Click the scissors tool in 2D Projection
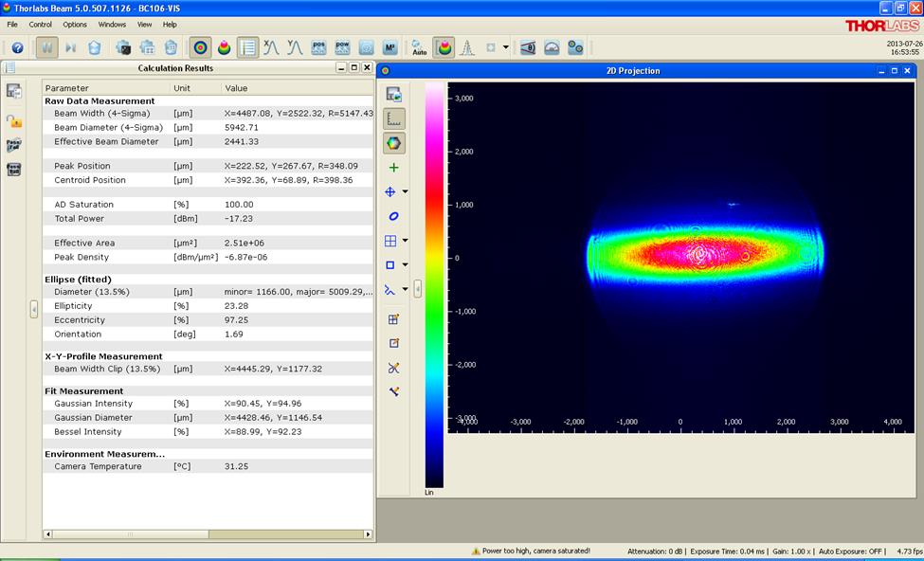Screen dimensions: 924x561 click(x=394, y=368)
